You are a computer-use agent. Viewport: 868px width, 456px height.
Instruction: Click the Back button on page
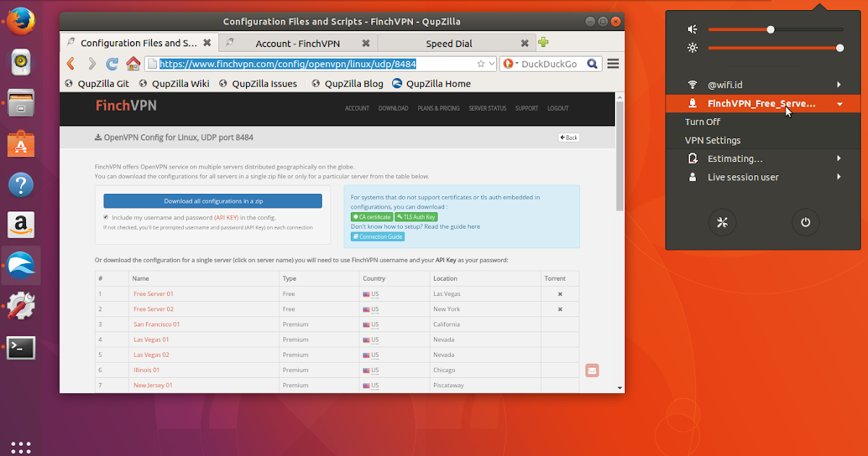click(x=569, y=138)
